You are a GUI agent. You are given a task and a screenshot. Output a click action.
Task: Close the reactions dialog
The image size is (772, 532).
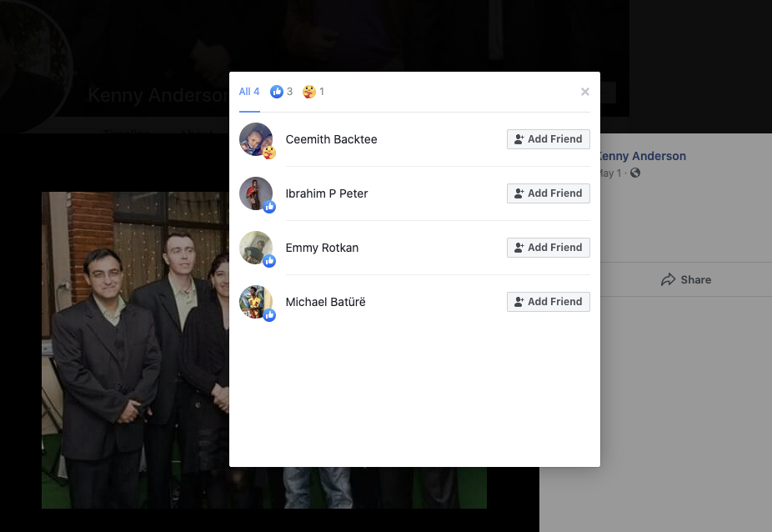[x=585, y=92]
